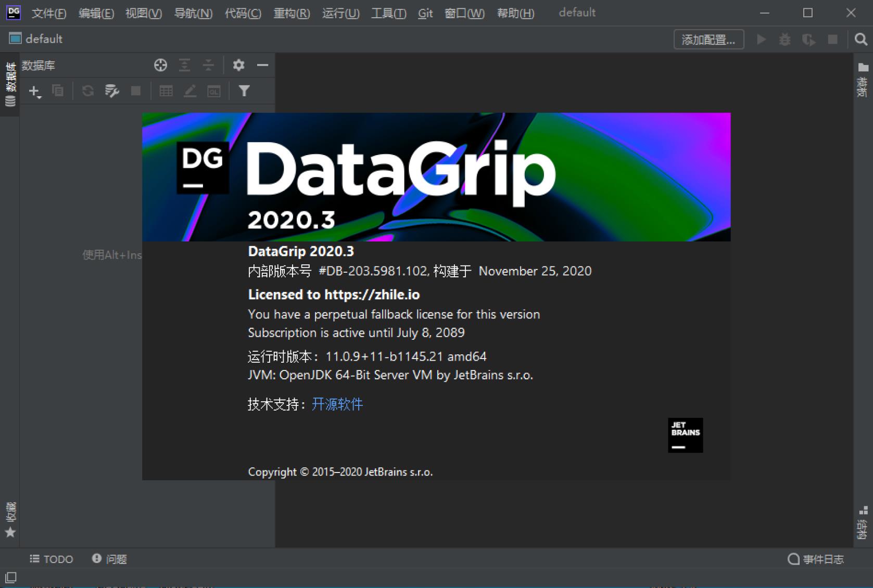Image resolution: width=873 pixels, height=588 pixels.
Task: Open the New plus dropdown in 数据库 panel
Action: (35, 92)
